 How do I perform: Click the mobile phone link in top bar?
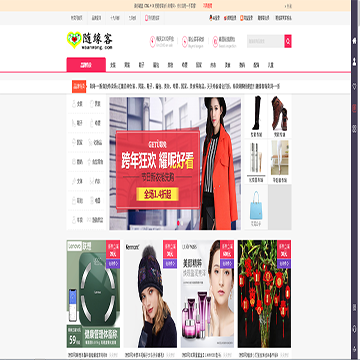point(152,18)
